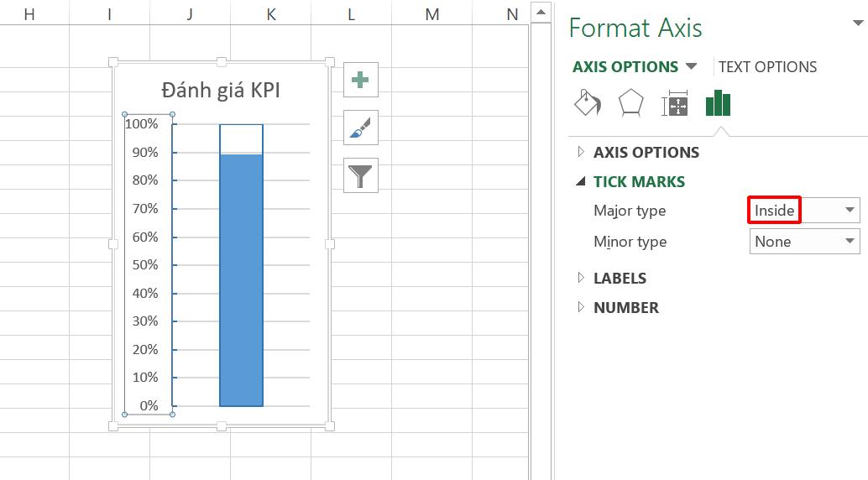Viewport: 868px width, 480px height.
Task: Click the 90% axis label
Action: click(145, 152)
